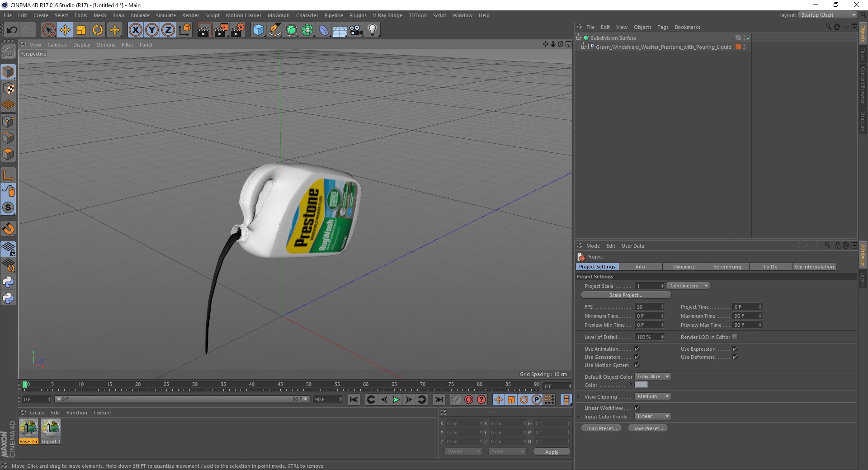The width and height of the screenshot is (868, 470).
Task: Click the Scale Project button
Action: (x=626, y=295)
